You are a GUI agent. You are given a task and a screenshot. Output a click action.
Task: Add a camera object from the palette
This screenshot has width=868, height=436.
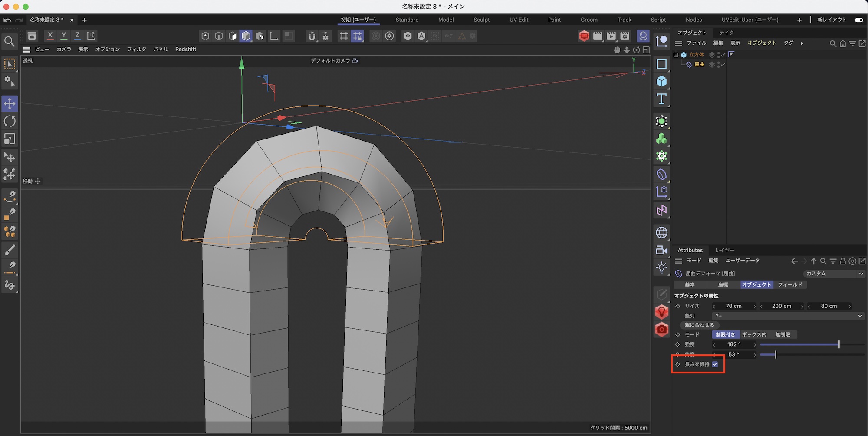coord(661,250)
